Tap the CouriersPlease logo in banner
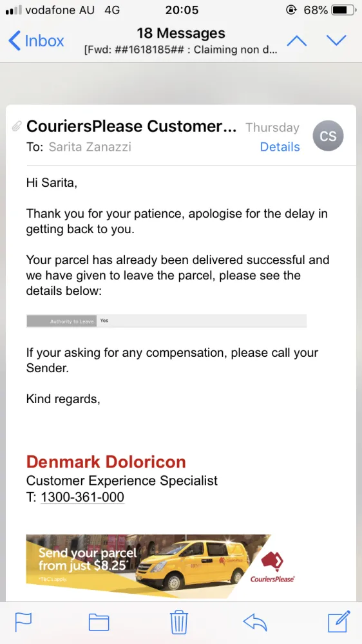This screenshot has height=644, width=362. [x=272, y=567]
